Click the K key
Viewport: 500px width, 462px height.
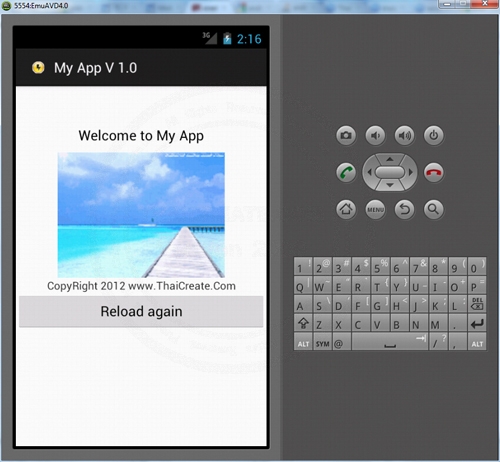(x=438, y=304)
